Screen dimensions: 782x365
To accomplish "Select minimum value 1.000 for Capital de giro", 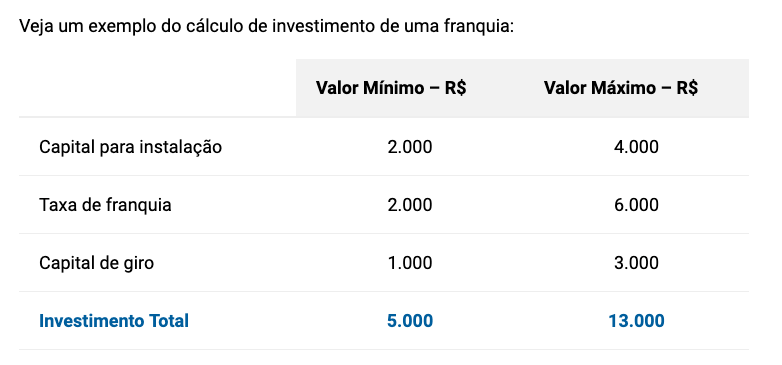I will tap(410, 263).
